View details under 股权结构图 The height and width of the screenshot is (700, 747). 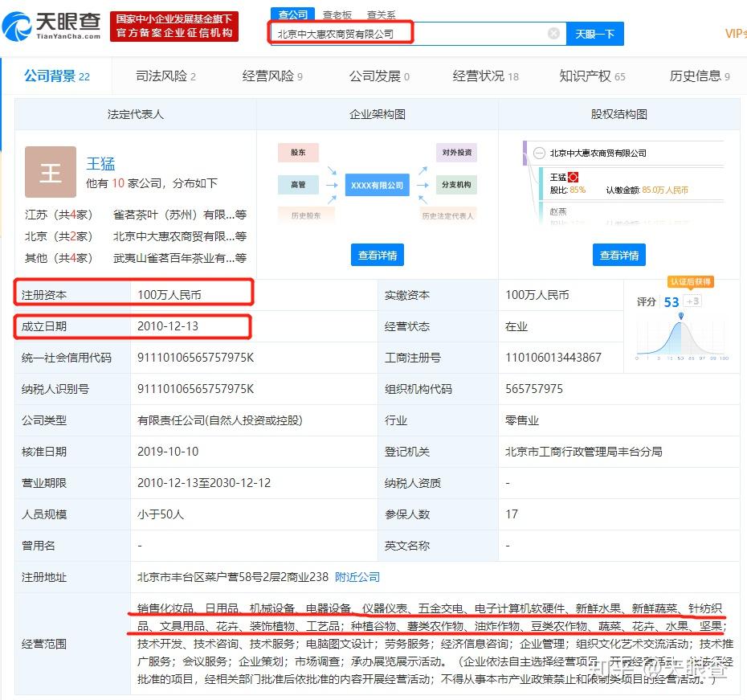(x=618, y=256)
